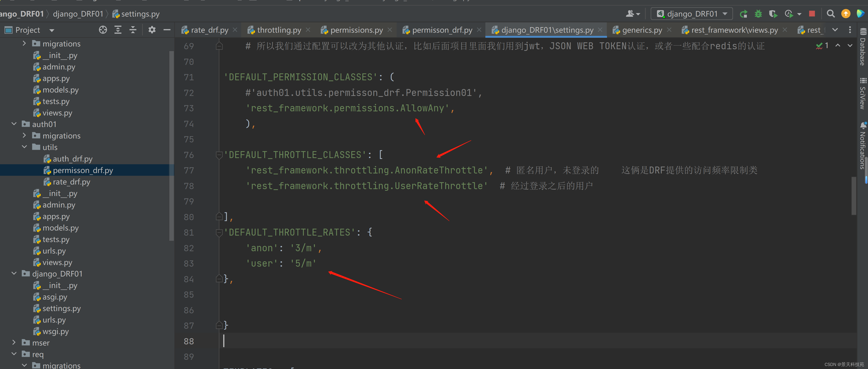Viewport: 868px width, 369px height.
Task: Close the rate_drf.py tab
Action: pos(235,30)
